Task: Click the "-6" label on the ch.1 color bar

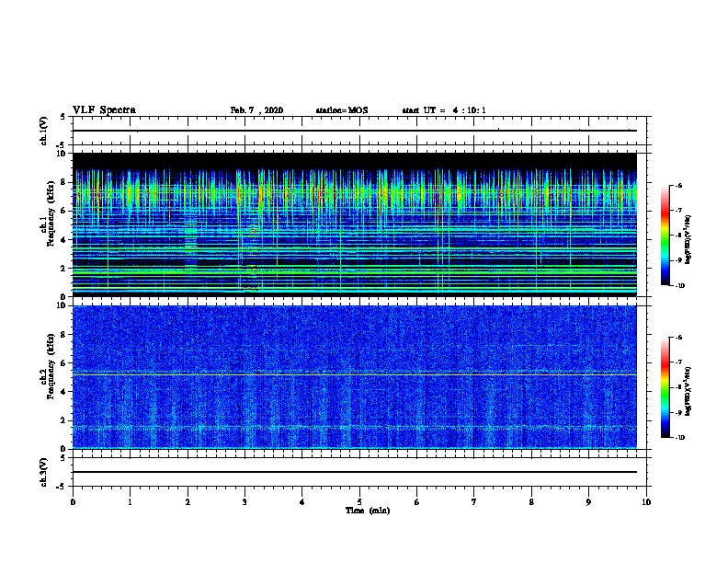Action: coord(678,186)
